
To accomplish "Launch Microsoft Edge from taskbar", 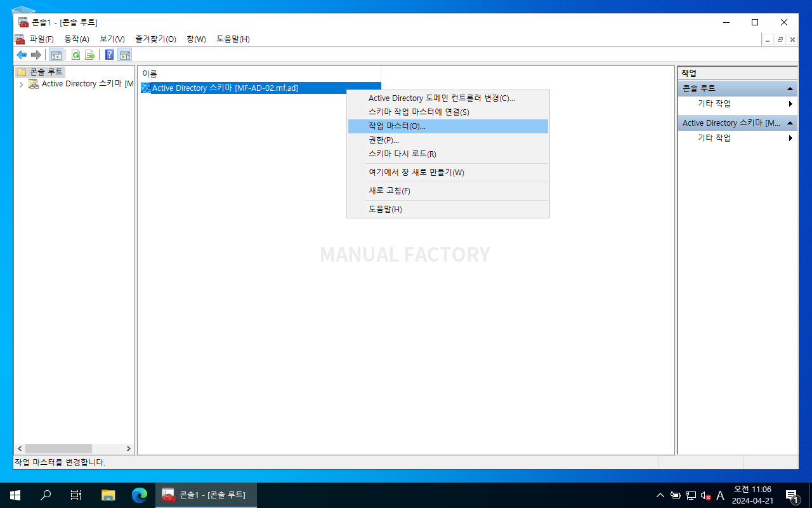I will [140, 495].
